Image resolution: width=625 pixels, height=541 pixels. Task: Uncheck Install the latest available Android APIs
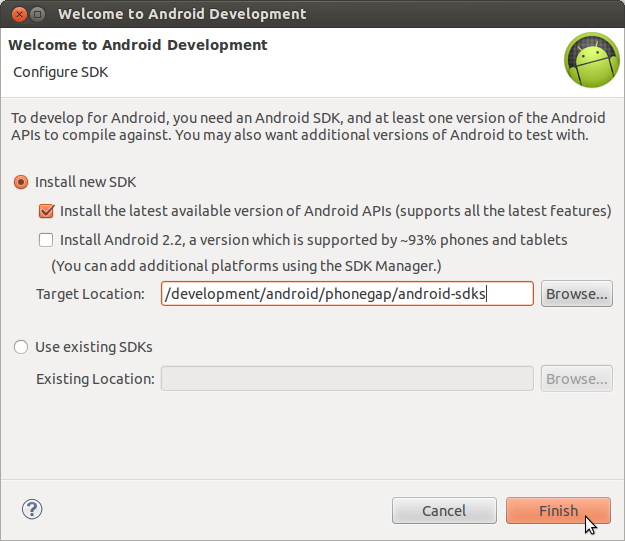click(x=46, y=211)
